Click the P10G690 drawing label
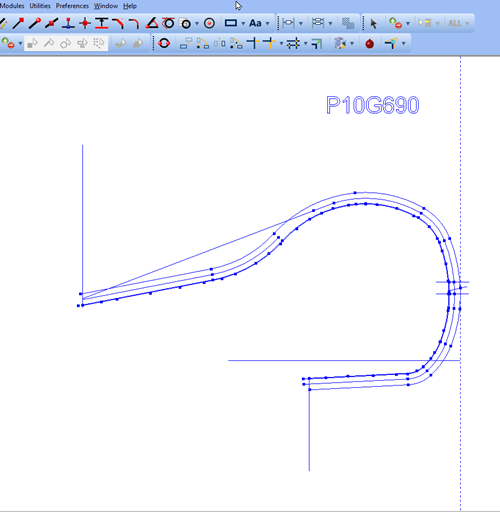 (372, 105)
